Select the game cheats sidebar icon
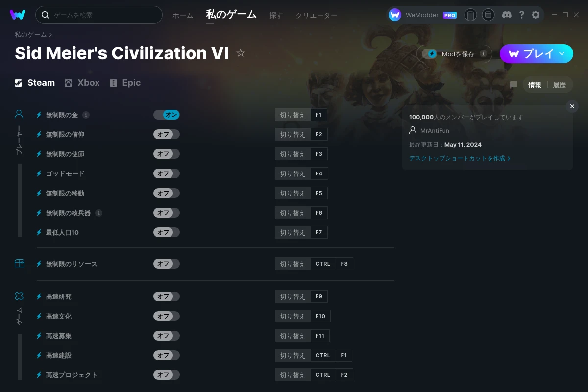 [19, 296]
